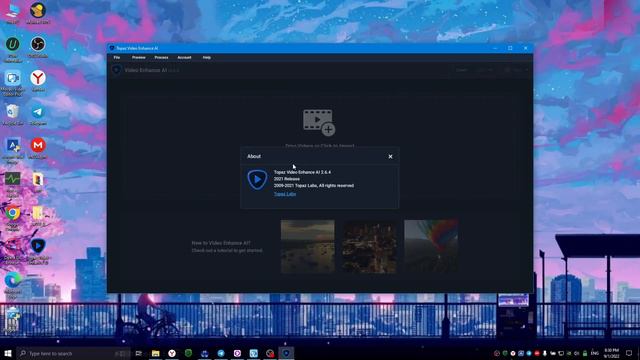This screenshot has width=640, height=360.
Task: Open the Topaz Labs link
Action: 285,194
